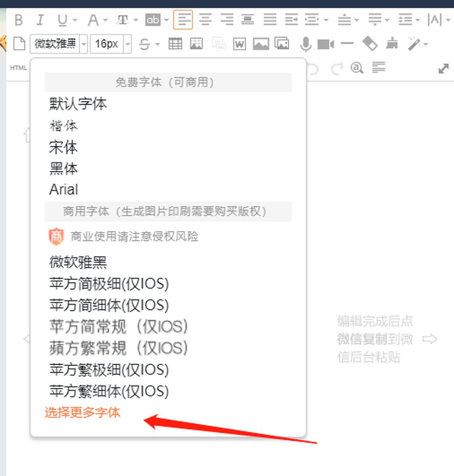The width and height of the screenshot is (454, 476).
Task: Select center alignment
Action: pos(205,20)
